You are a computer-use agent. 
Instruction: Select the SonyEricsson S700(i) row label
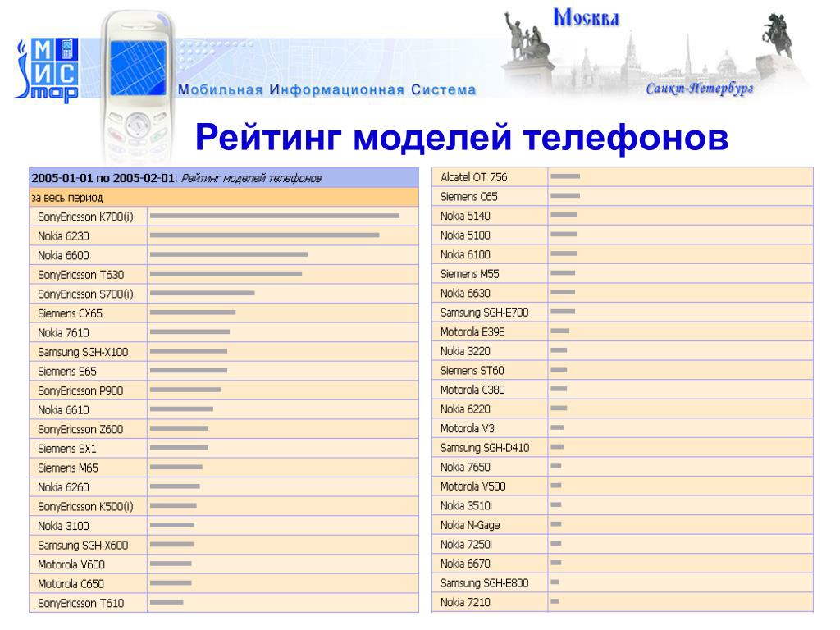click(x=85, y=294)
